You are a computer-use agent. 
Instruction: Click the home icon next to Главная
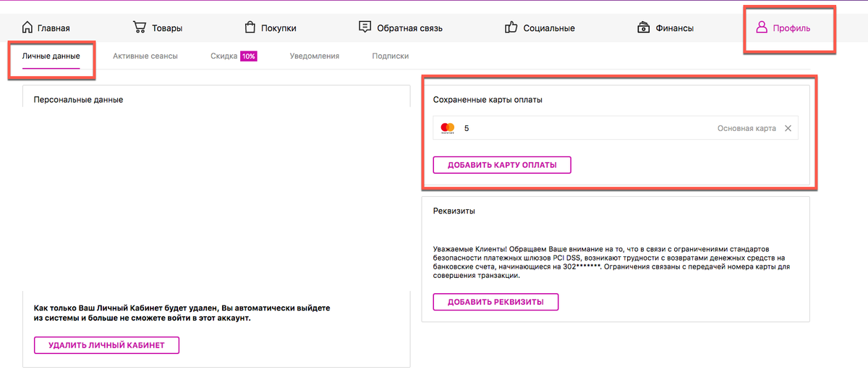[27, 28]
